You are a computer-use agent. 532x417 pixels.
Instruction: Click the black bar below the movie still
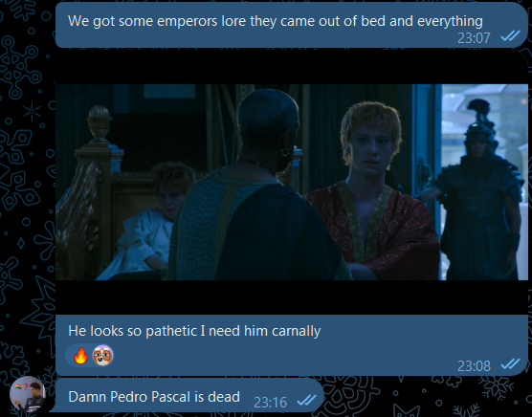(x=292, y=297)
